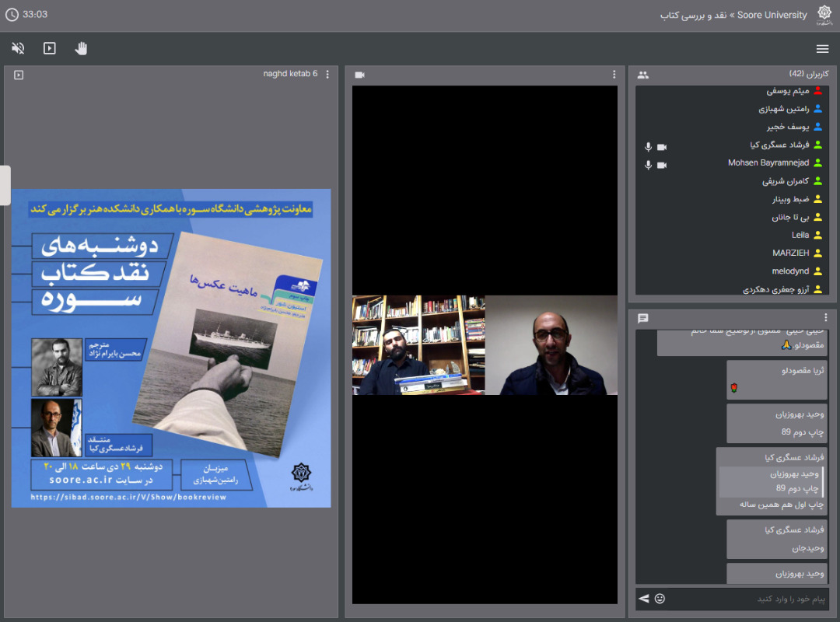Click yellow avatar icon of melodynd
Viewport: 840px width, 622px height.
[x=818, y=271]
